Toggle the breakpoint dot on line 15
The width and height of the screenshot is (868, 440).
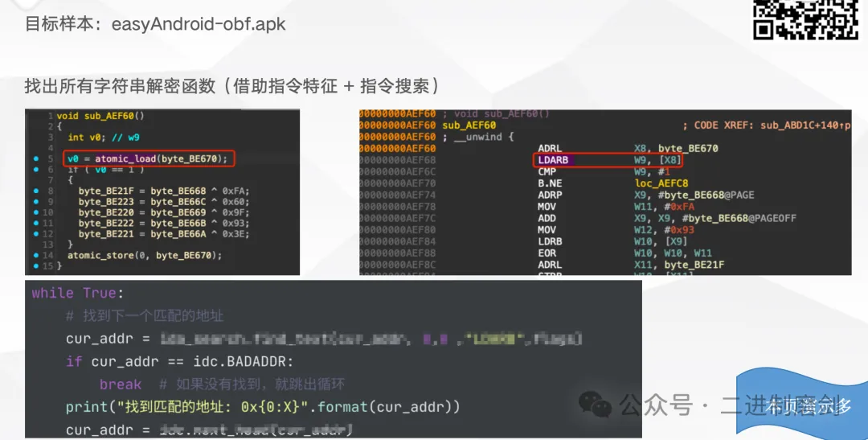36,266
